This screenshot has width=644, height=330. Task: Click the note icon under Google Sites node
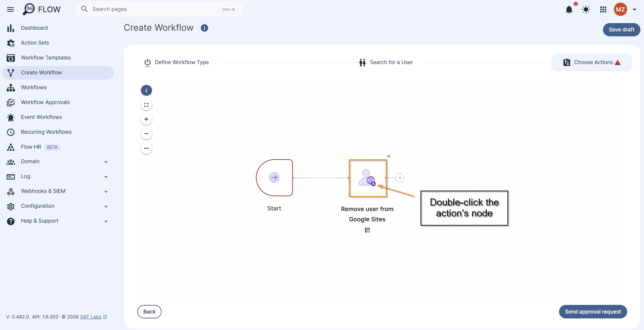pos(367,230)
